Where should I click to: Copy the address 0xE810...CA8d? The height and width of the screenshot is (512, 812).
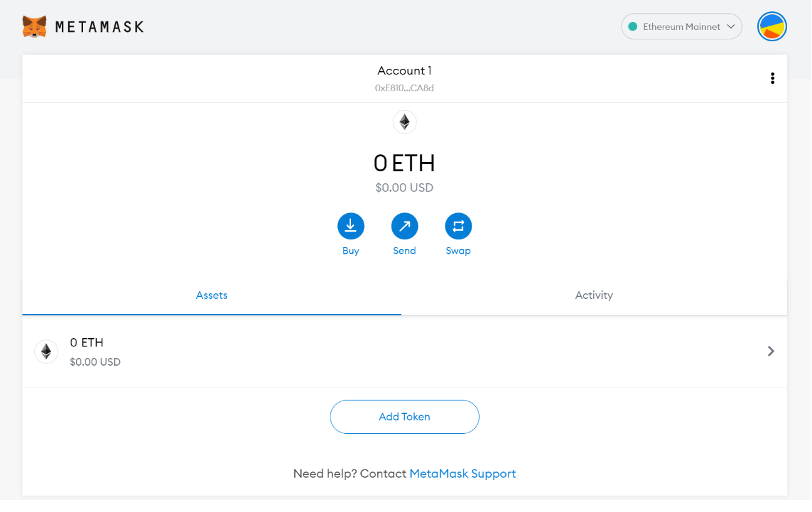[404, 88]
